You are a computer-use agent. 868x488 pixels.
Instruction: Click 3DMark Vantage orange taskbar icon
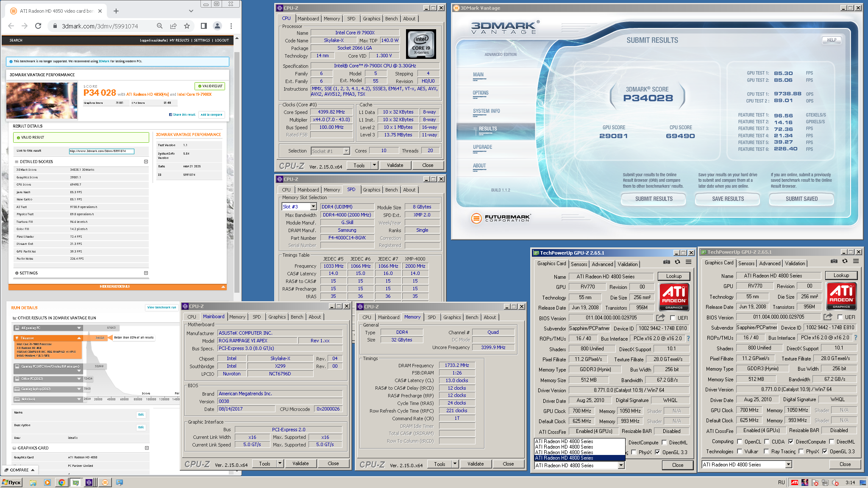coord(105,482)
